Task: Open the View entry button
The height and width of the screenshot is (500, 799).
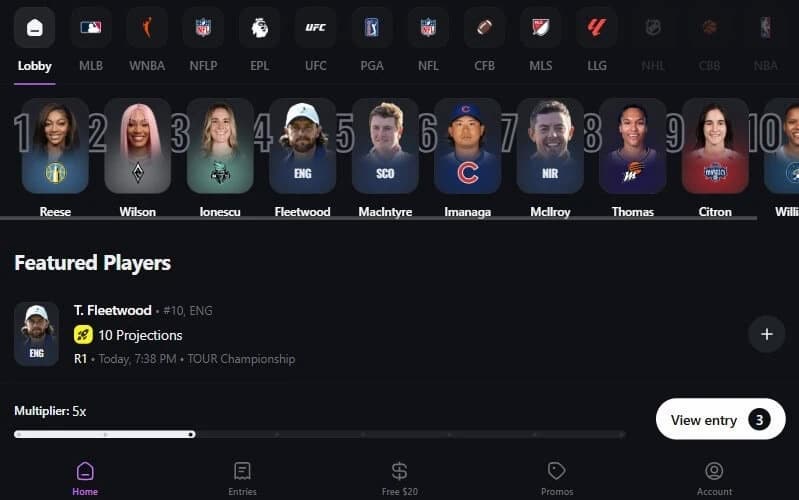Action: click(x=721, y=419)
